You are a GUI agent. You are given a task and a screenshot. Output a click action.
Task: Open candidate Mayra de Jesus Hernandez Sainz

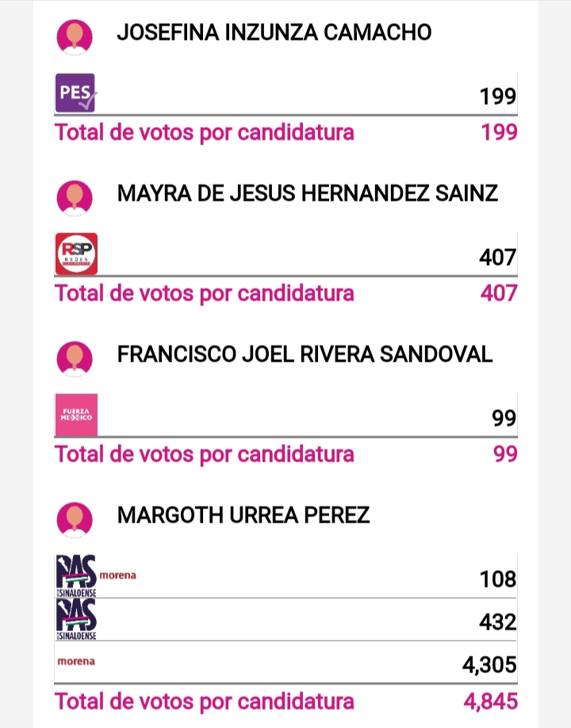[308, 193]
